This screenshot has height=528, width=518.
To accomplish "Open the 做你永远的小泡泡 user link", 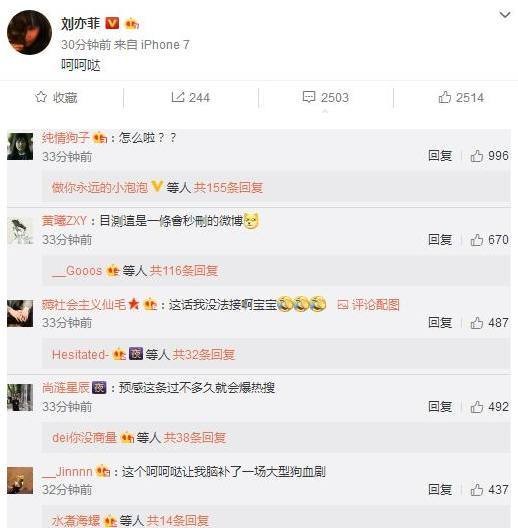I will point(100,187).
